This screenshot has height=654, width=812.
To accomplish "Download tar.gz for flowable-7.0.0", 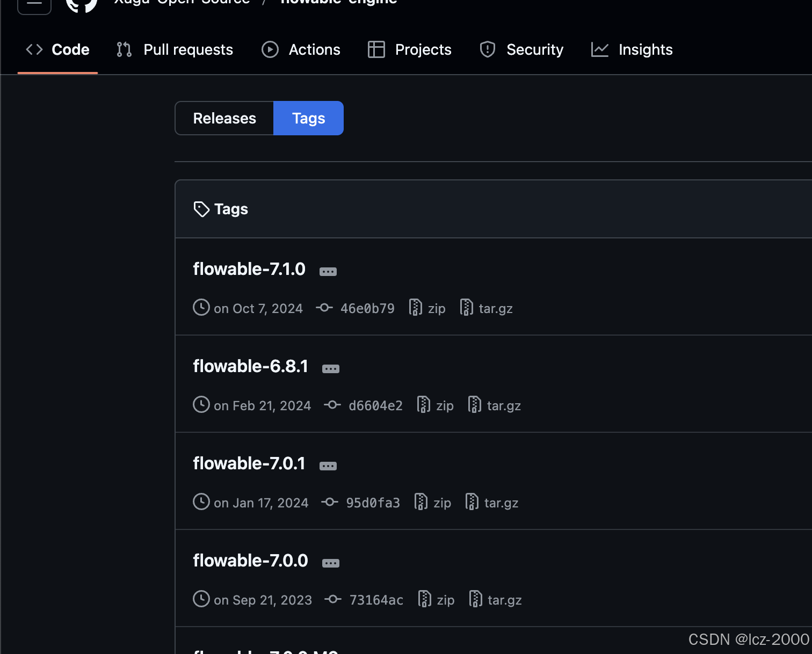I will pos(505,600).
